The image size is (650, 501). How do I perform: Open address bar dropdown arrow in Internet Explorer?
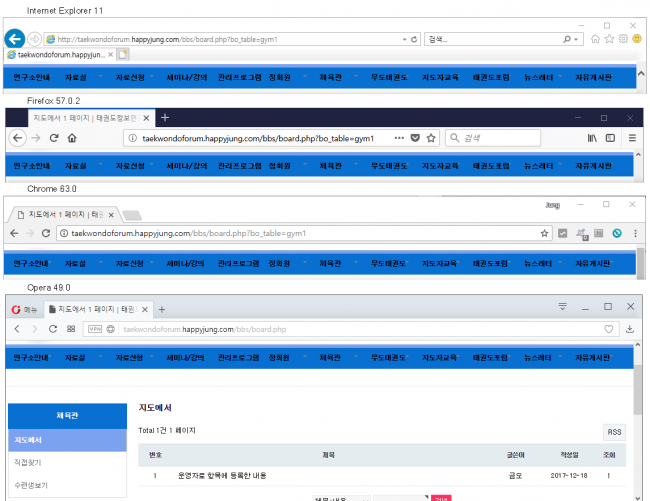[x=405, y=39]
